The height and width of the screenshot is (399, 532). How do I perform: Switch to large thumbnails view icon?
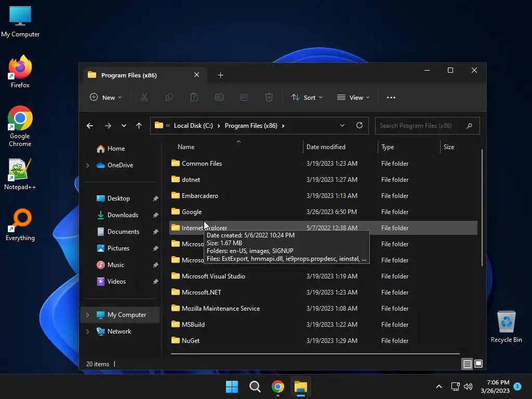[478, 364]
